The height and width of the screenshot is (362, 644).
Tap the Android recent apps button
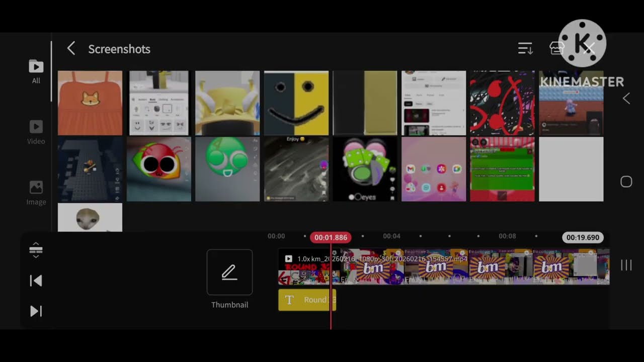[626, 265]
